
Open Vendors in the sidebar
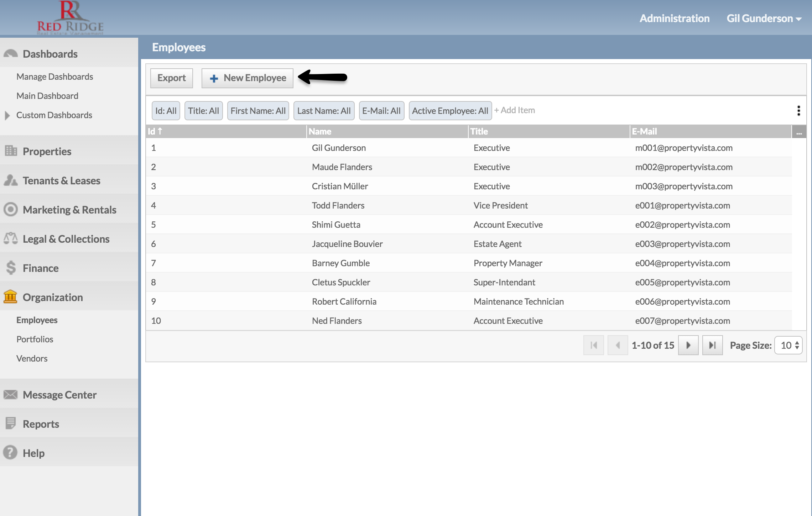[x=32, y=358]
